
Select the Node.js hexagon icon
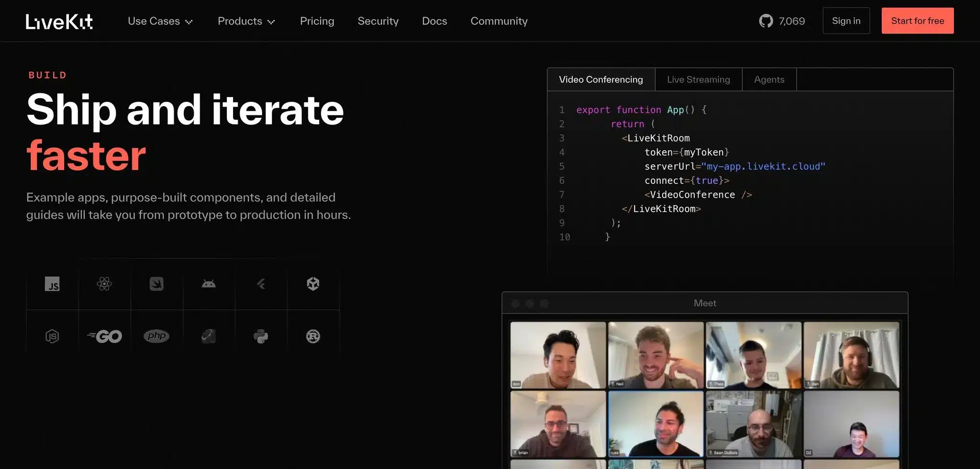coord(52,336)
